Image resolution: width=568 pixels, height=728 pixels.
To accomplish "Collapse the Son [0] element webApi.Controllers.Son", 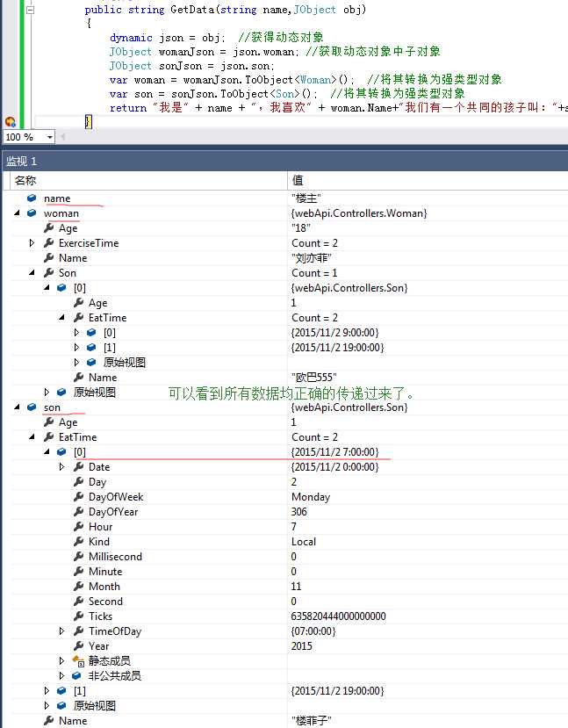I will point(47,288).
